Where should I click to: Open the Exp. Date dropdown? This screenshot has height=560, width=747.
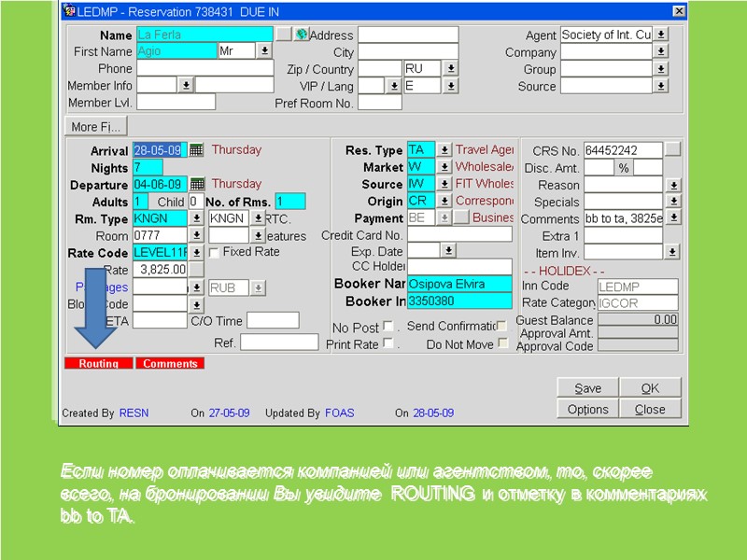[448, 250]
